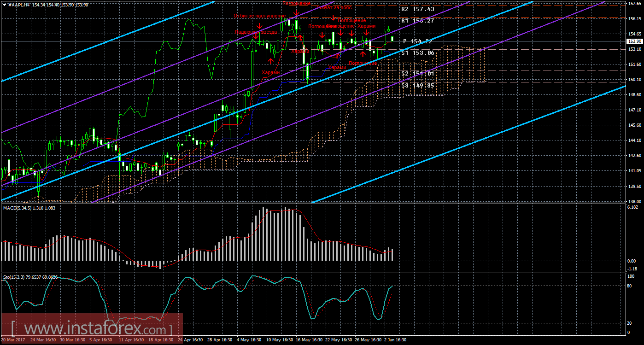Click the 156.15 price axis value
This screenshot has width=644, height=345.
(x=634, y=19)
